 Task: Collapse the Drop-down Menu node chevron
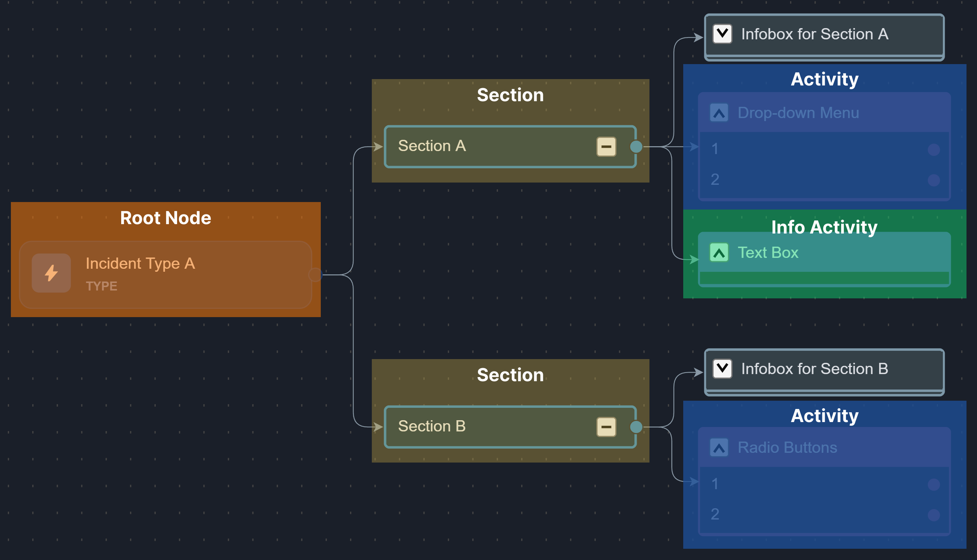(719, 113)
